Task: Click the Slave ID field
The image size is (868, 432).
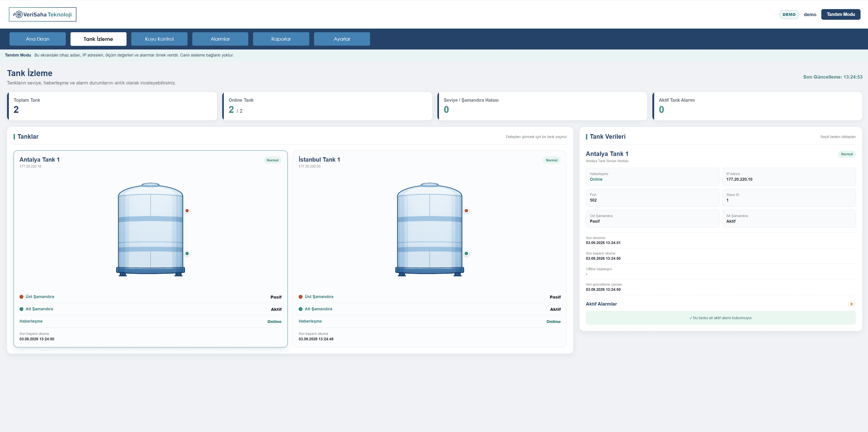Action: tap(789, 198)
